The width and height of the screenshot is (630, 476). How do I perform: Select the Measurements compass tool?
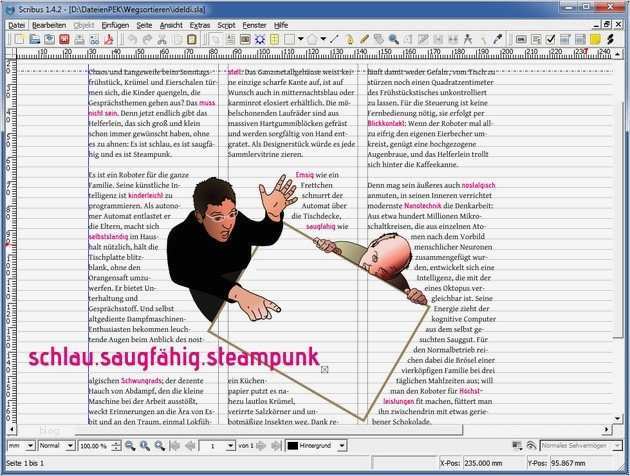468,39
